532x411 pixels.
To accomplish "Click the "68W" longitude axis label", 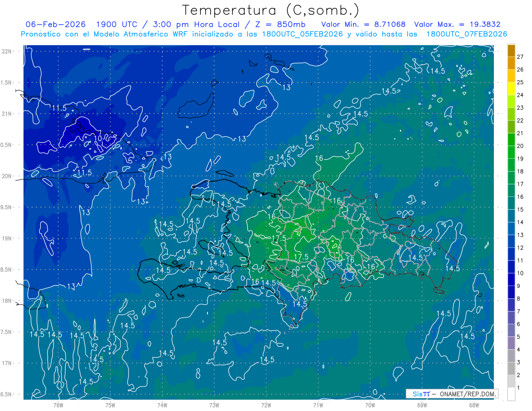I will pos(474,405).
